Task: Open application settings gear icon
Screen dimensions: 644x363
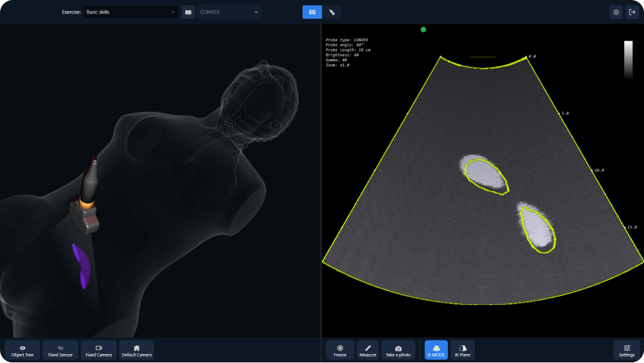Action: pyautogui.click(x=616, y=12)
